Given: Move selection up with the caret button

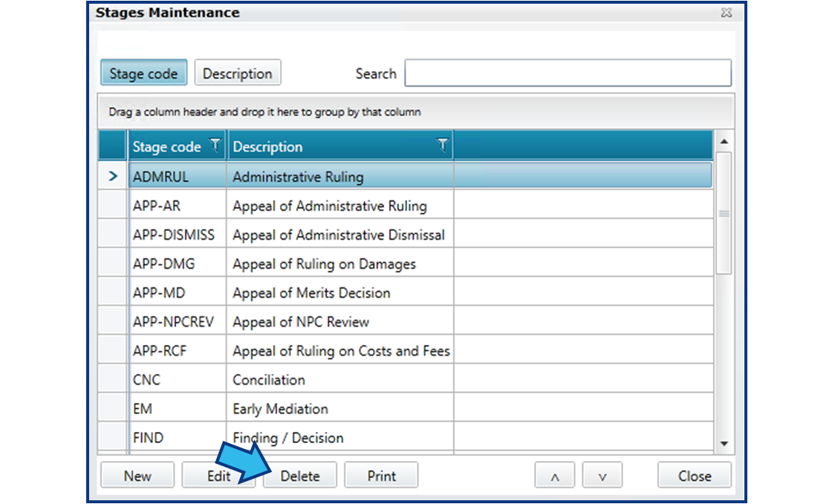Looking at the screenshot, I should (x=554, y=476).
